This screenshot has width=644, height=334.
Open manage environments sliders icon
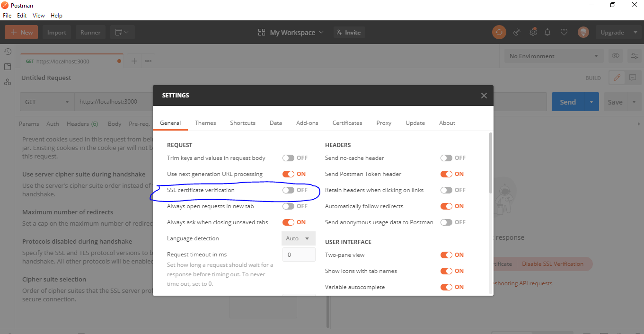coord(634,56)
